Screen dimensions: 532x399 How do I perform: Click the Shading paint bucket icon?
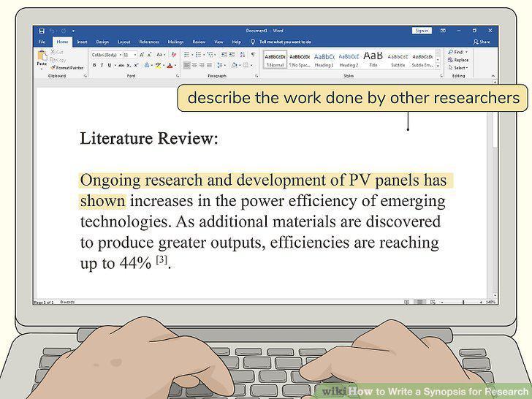click(x=234, y=65)
